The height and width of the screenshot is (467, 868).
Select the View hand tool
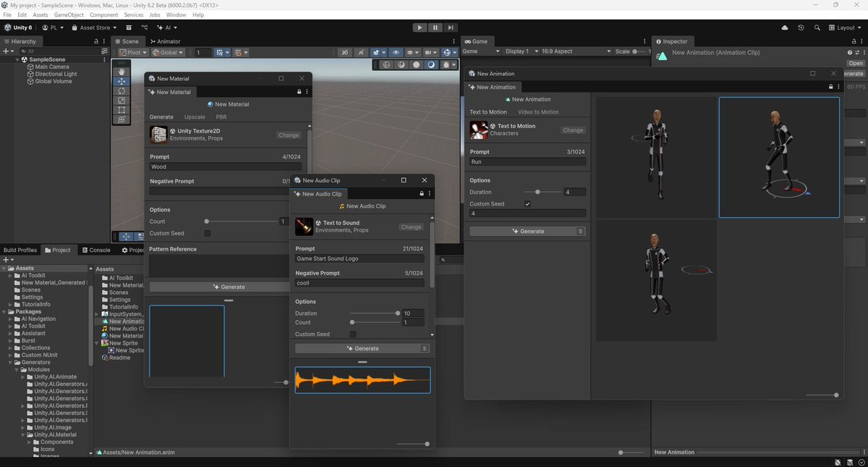[x=121, y=72]
